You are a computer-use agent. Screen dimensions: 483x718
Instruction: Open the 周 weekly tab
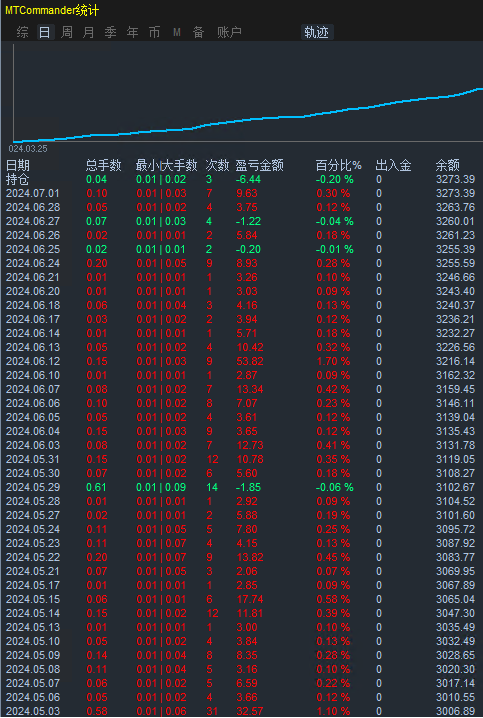coord(66,32)
